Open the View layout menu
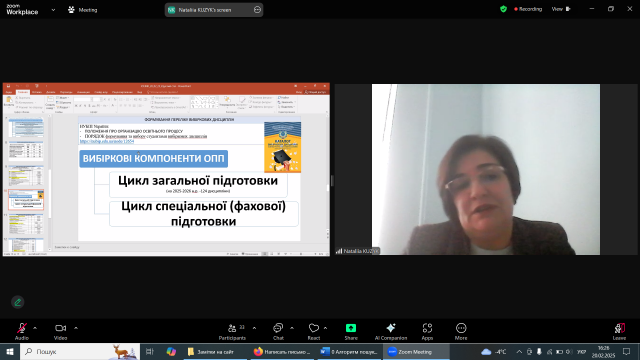The height and width of the screenshot is (360, 640). [x=561, y=9]
